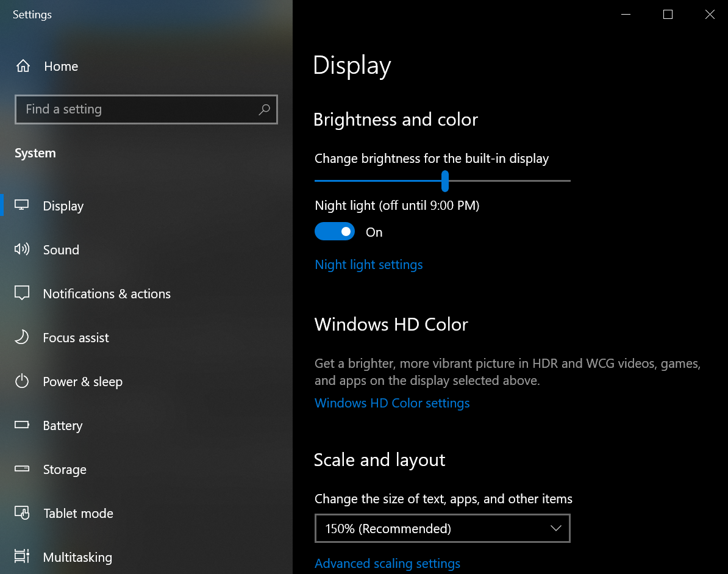Click the Home house icon

point(23,66)
